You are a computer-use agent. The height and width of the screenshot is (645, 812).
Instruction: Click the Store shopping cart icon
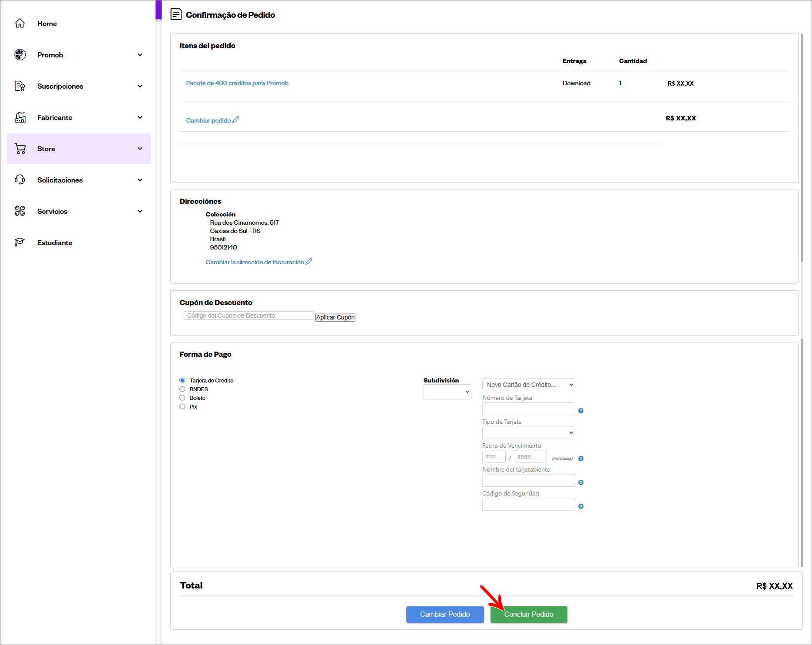[20, 149]
